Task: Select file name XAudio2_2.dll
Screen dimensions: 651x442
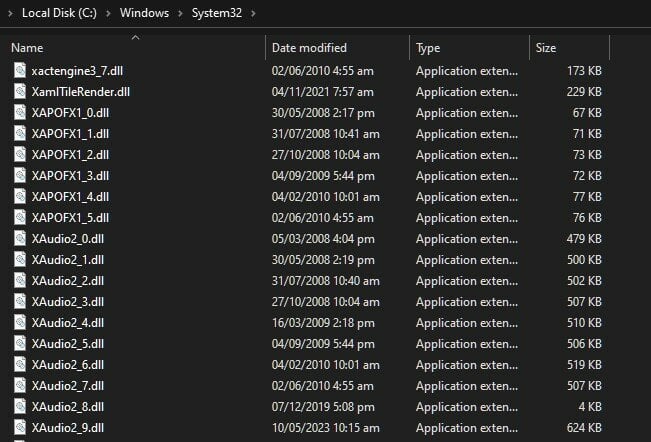Action: (x=68, y=281)
